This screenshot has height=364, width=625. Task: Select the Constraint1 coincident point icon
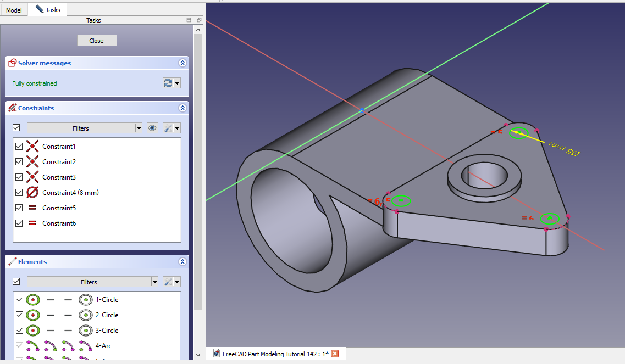pos(32,147)
